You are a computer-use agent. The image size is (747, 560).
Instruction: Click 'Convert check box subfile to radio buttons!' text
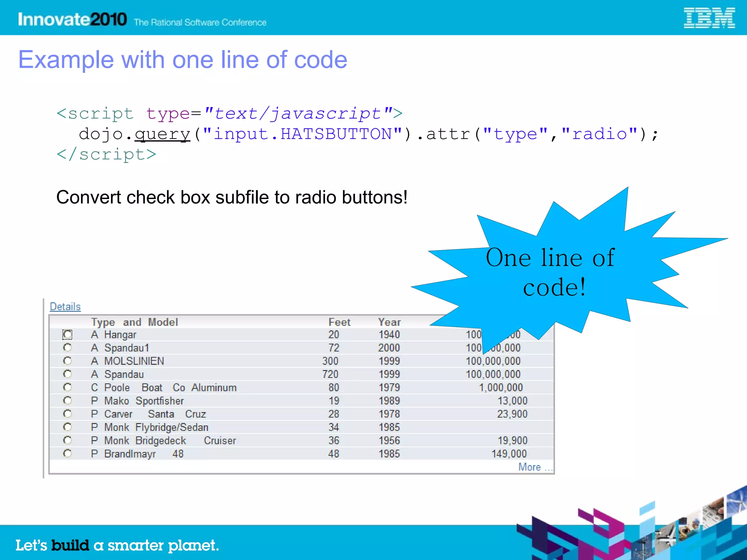click(232, 197)
